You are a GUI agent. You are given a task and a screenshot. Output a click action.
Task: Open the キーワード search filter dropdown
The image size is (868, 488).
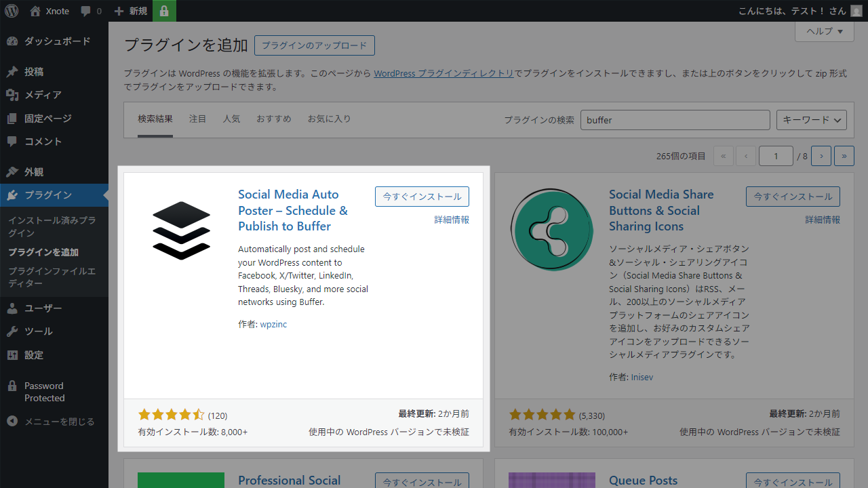coord(811,119)
